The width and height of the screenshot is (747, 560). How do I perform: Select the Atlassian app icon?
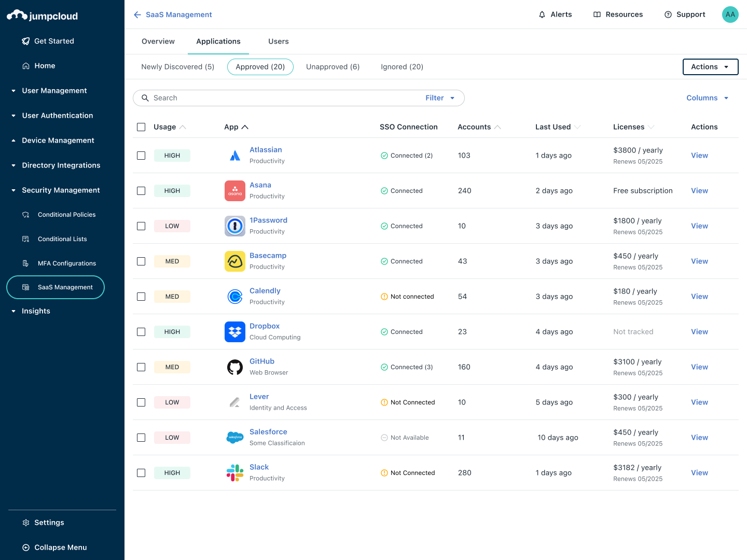point(234,155)
